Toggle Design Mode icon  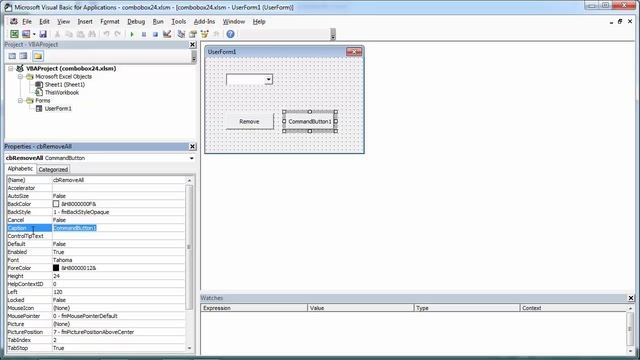tap(167, 34)
